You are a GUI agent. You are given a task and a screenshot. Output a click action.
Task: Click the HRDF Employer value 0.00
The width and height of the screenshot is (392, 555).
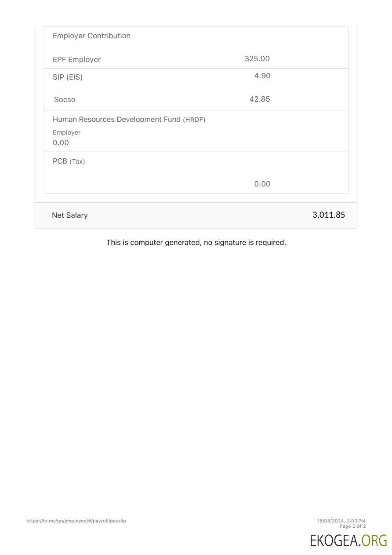tap(61, 143)
